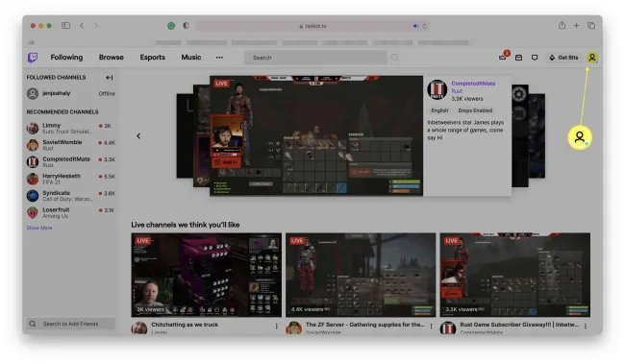Mute tab audio speaker icon
625x364 pixels.
click(415, 26)
